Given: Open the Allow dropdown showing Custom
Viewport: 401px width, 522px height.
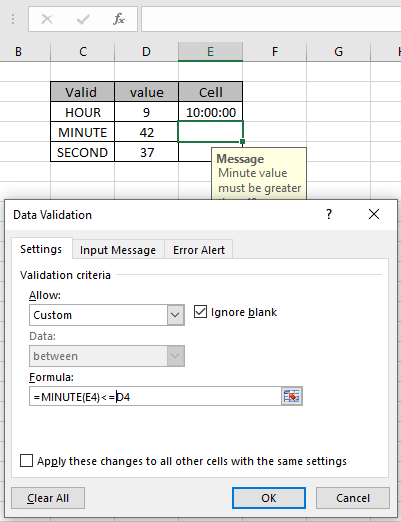Looking at the screenshot, I should pos(107,315).
